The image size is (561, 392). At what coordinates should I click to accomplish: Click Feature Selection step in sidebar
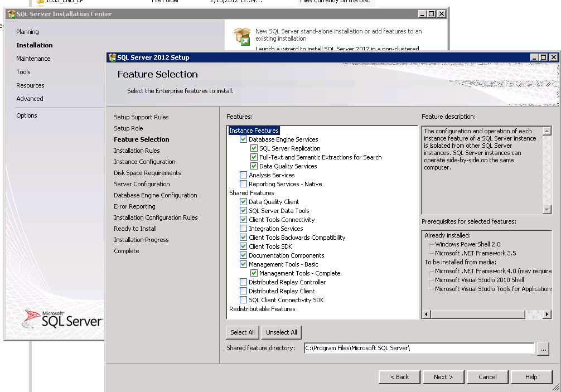coord(141,139)
